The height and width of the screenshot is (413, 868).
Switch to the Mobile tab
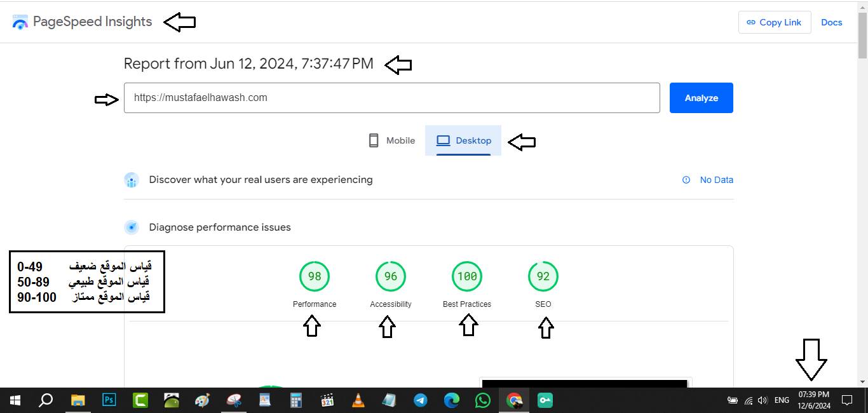[x=392, y=140]
